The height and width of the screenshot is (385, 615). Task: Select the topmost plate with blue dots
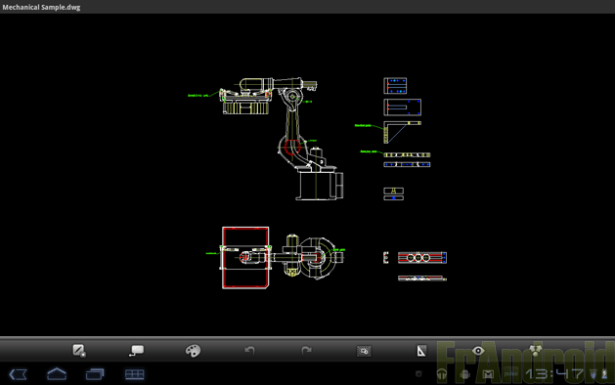click(395, 86)
